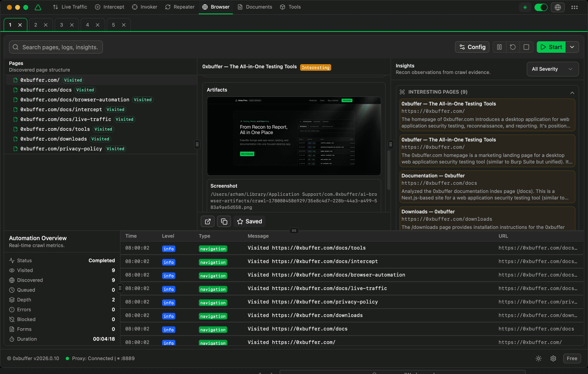Open the grid apps menu icon
Image resolution: width=588 pixels, height=374 pixels.
(575, 7)
